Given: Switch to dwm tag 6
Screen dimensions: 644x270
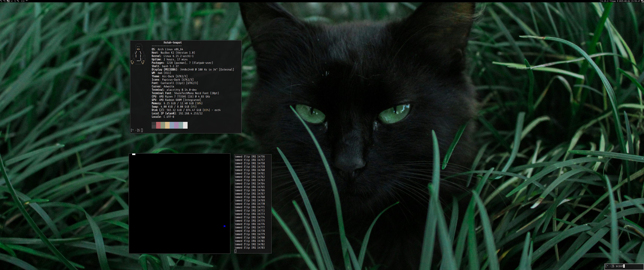Looking at the screenshot, I should pyautogui.click(x=18, y=1).
